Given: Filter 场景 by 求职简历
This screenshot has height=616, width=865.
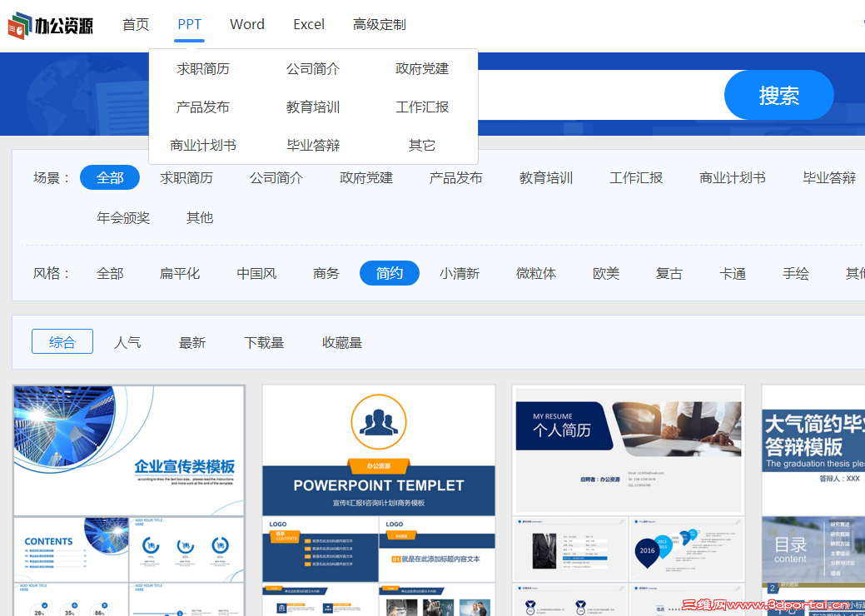Looking at the screenshot, I should click(186, 177).
